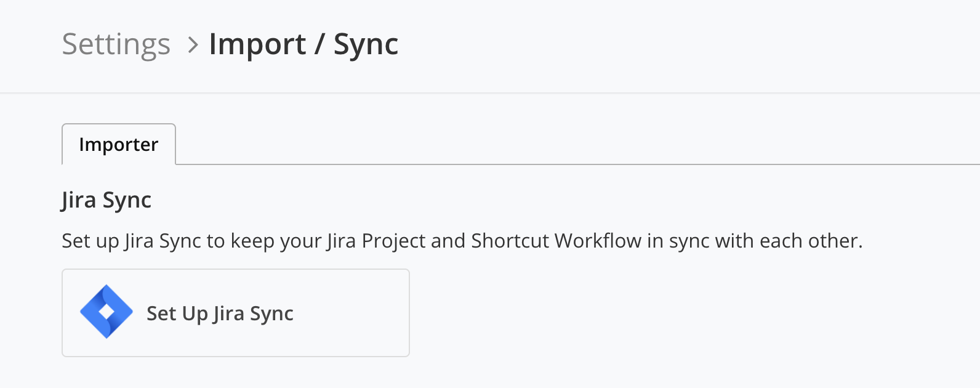The height and width of the screenshot is (388, 980).
Task: Click the word "Import" in the heading
Action: point(257,44)
